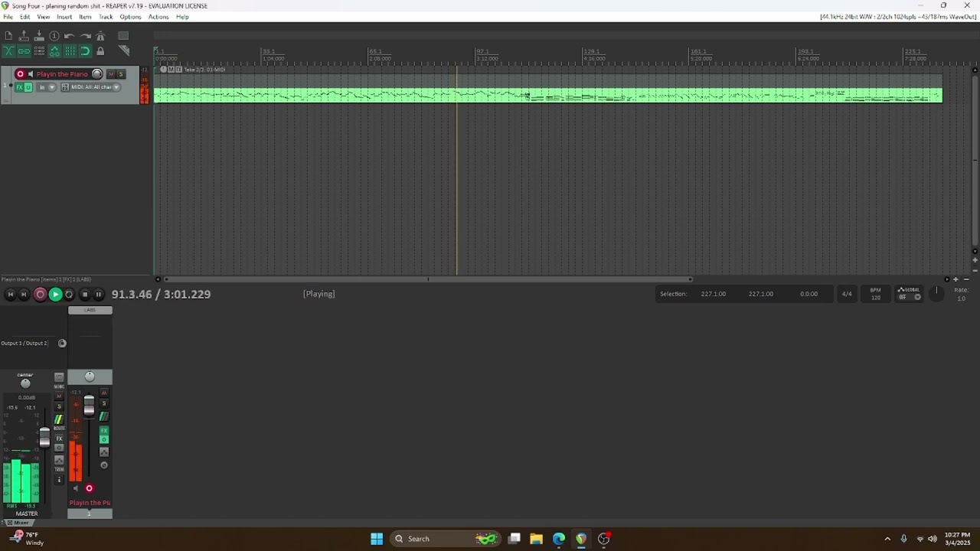
Task: Click the transport Record button
Action: (40, 295)
